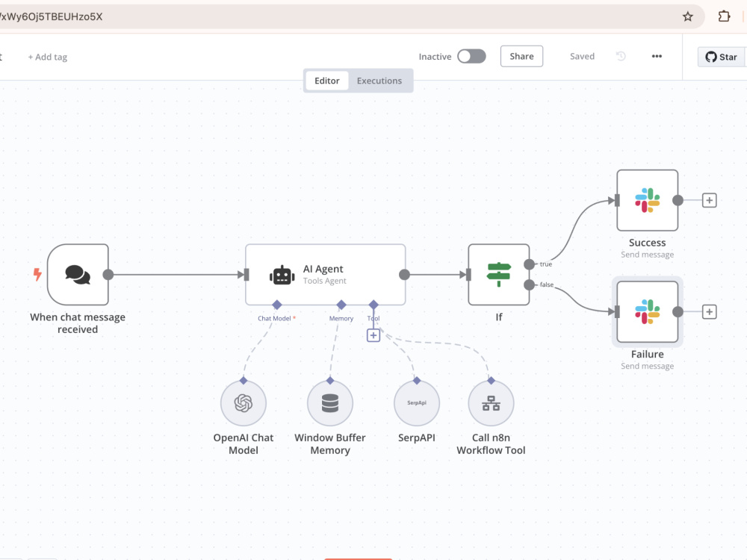Click the If node false output
Viewport: 747px width, 560px height.
click(530, 284)
